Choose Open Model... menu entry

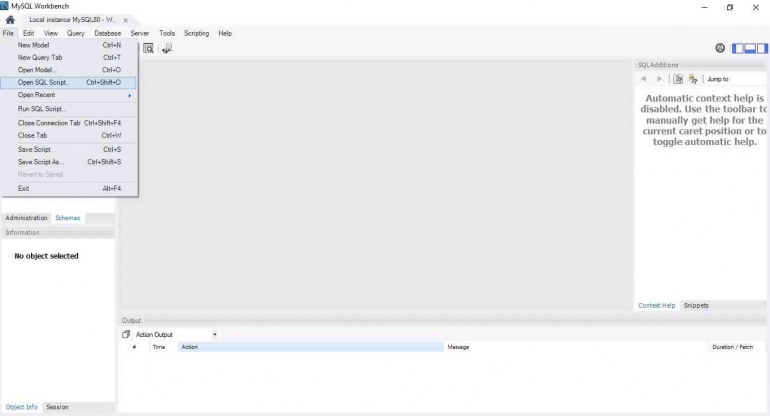point(69,70)
